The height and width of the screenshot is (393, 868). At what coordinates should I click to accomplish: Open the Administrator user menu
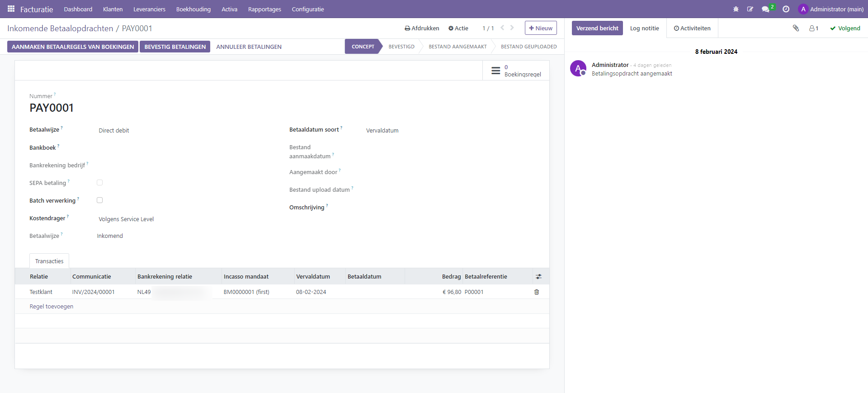(830, 9)
